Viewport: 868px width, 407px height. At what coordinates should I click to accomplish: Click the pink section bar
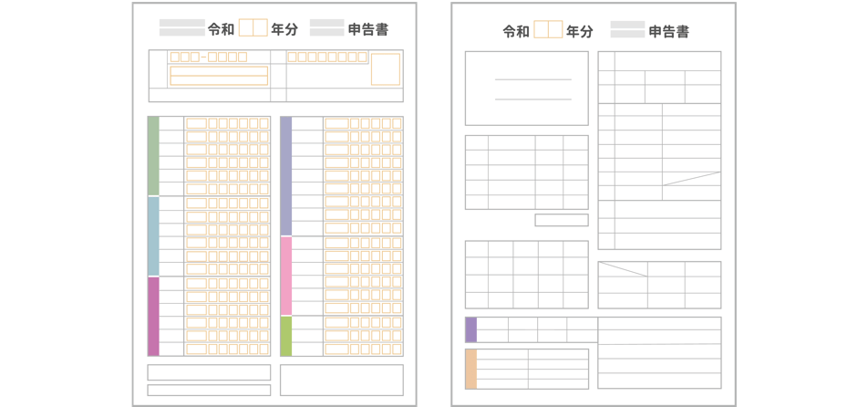pos(285,276)
